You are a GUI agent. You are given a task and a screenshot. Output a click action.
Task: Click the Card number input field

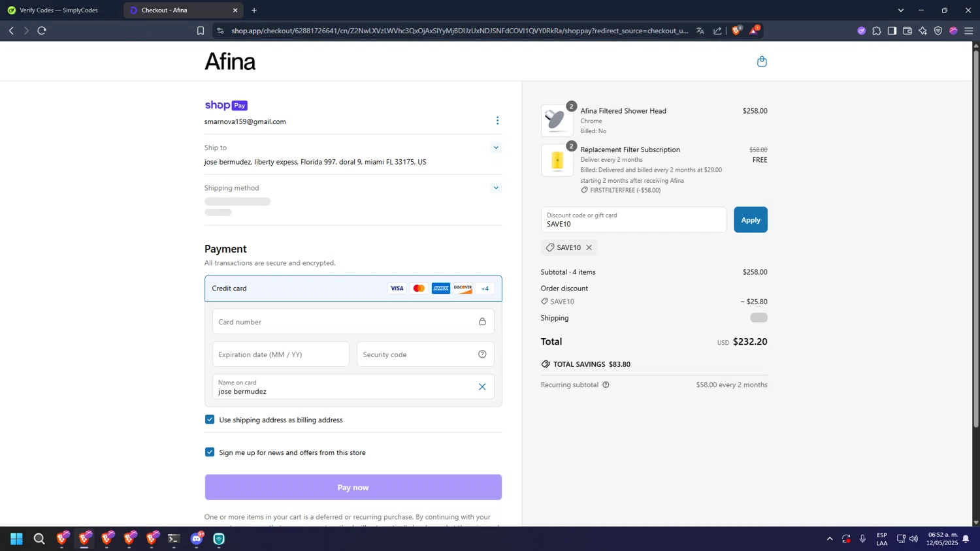pos(353,322)
